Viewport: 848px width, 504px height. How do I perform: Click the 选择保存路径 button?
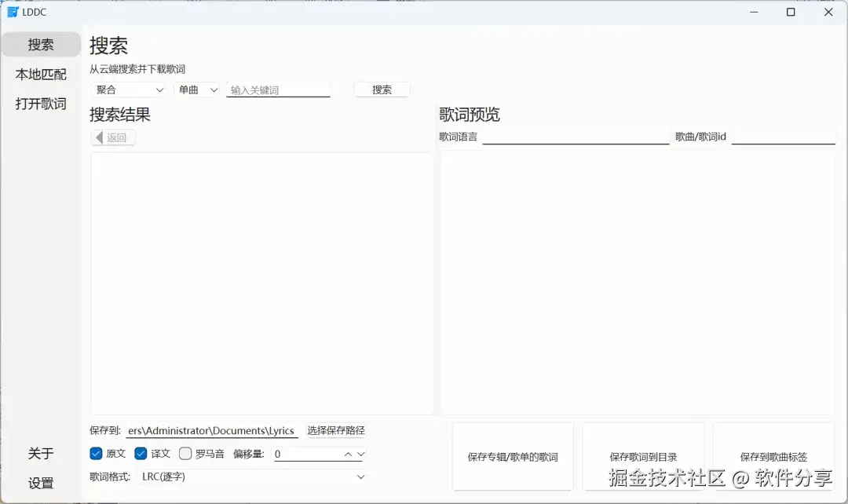(336, 430)
